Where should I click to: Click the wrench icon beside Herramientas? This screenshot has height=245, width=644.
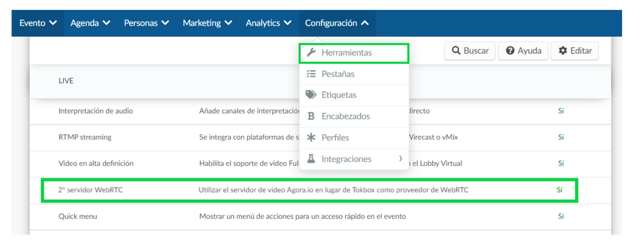[311, 52]
